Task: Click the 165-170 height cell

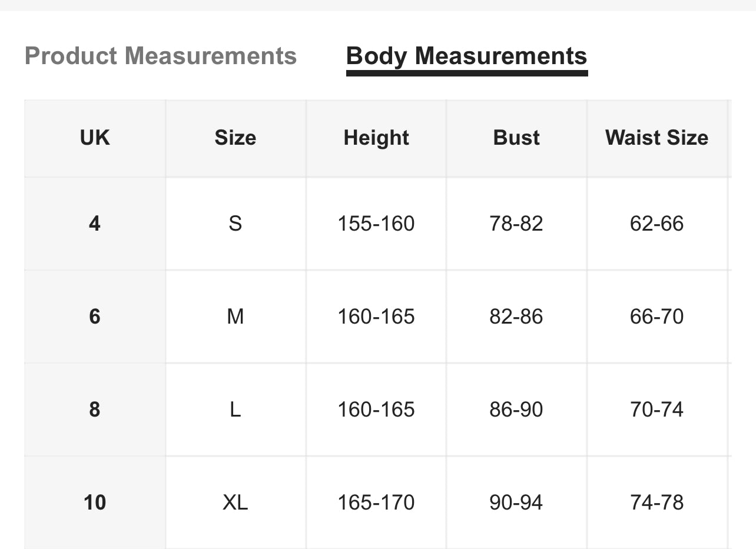Action: [x=376, y=503]
